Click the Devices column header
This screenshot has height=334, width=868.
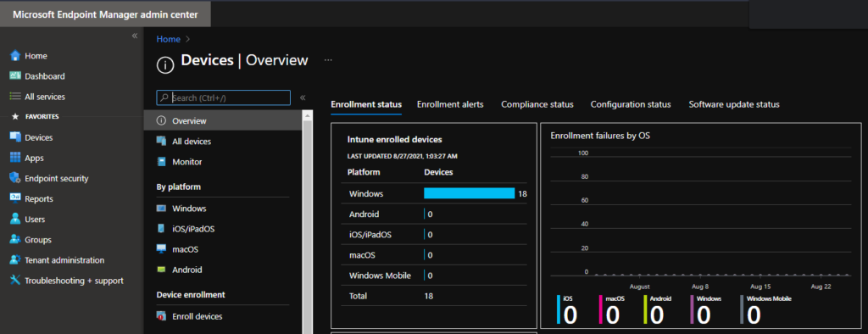pyautogui.click(x=438, y=172)
